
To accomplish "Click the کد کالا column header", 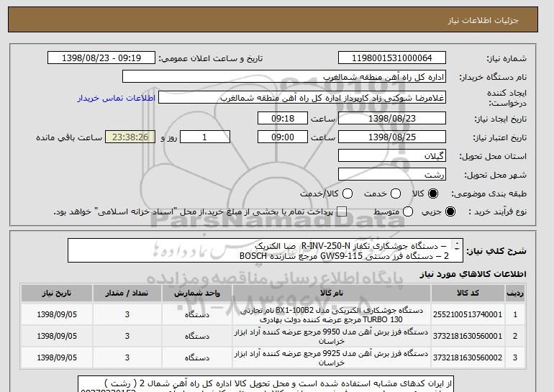I will tap(468, 293).
